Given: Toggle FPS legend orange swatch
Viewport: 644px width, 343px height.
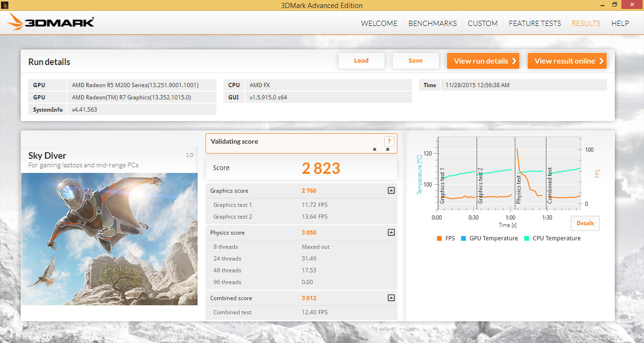Looking at the screenshot, I should [x=439, y=238].
